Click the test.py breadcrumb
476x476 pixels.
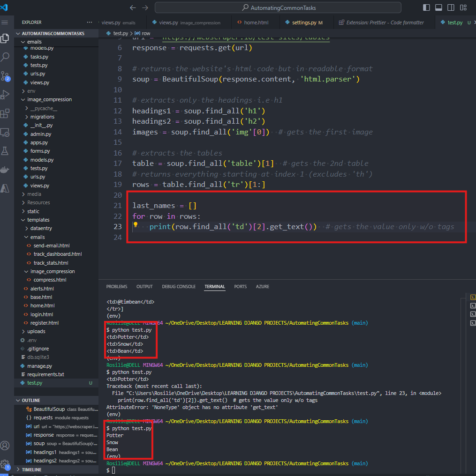tap(118, 33)
